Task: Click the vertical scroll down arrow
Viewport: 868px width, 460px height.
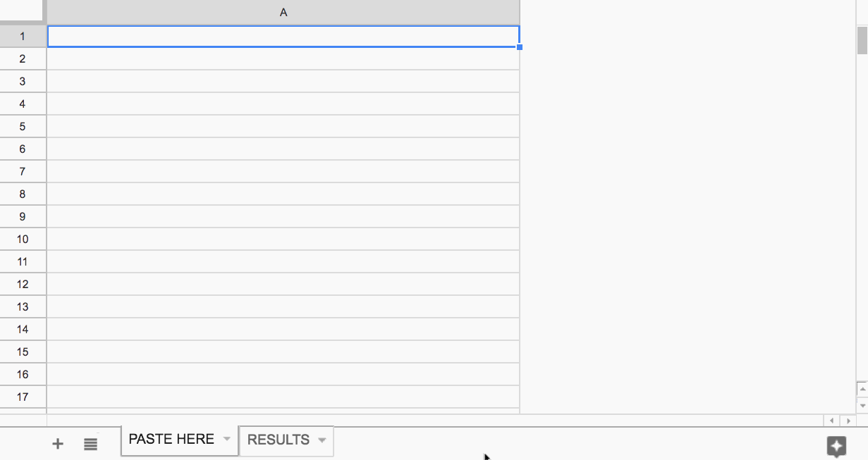Action: pyautogui.click(x=862, y=406)
